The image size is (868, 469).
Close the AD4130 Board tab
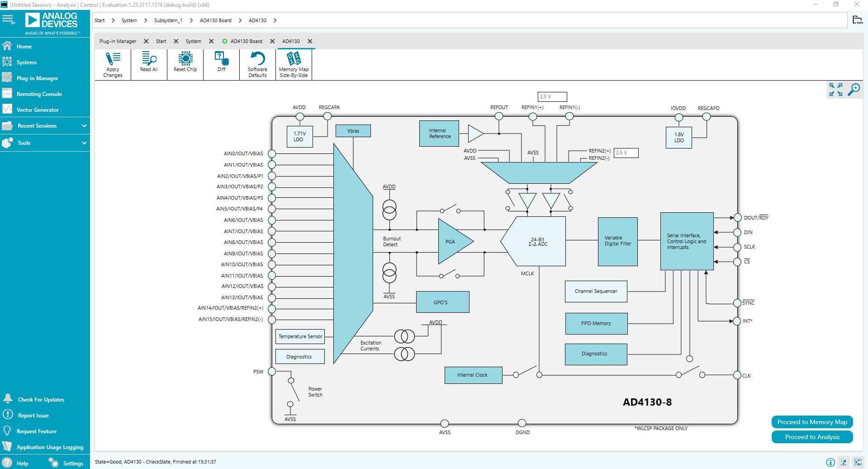tap(272, 41)
